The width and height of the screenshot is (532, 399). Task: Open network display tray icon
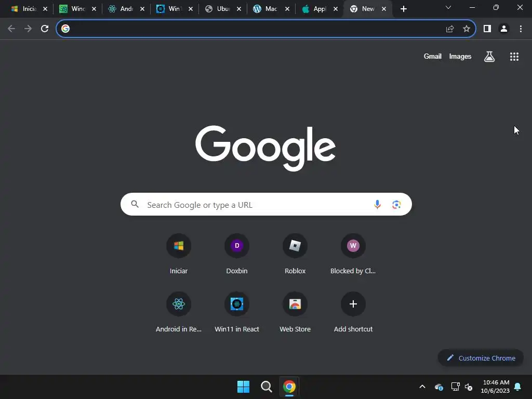pyautogui.click(x=455, y=387)
